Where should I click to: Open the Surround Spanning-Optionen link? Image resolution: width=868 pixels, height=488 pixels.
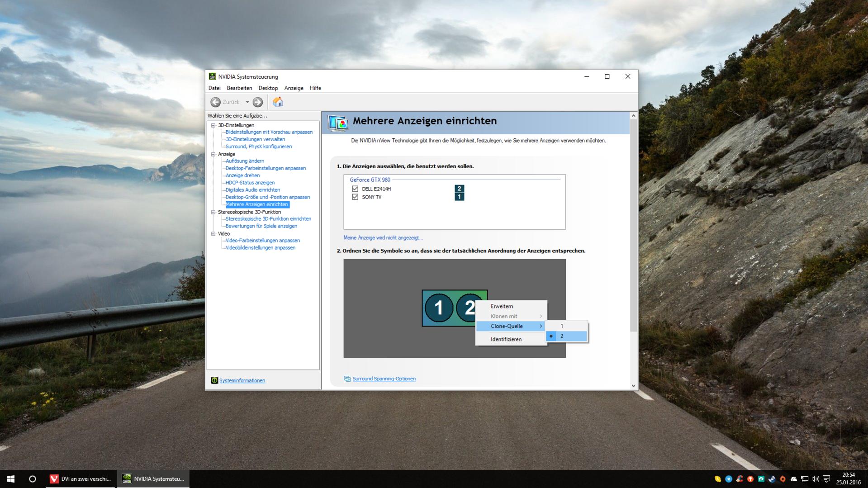coord(384,379)
